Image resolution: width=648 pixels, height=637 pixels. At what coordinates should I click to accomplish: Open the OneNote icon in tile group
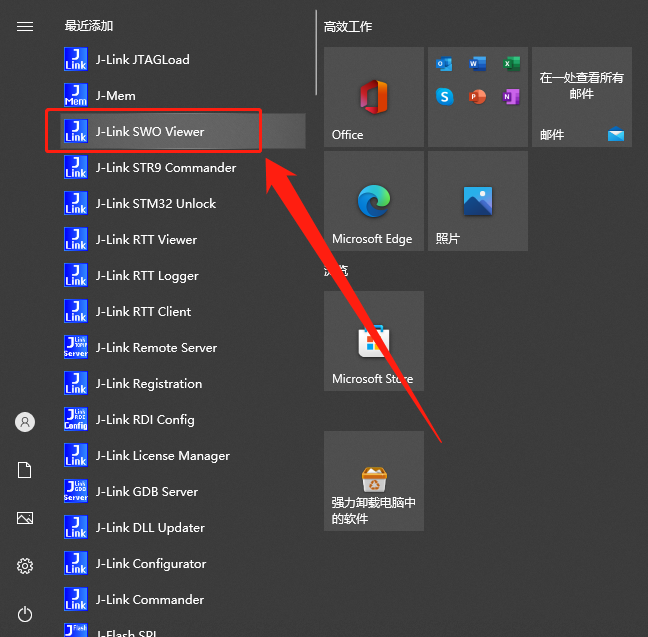pos(511,97)
